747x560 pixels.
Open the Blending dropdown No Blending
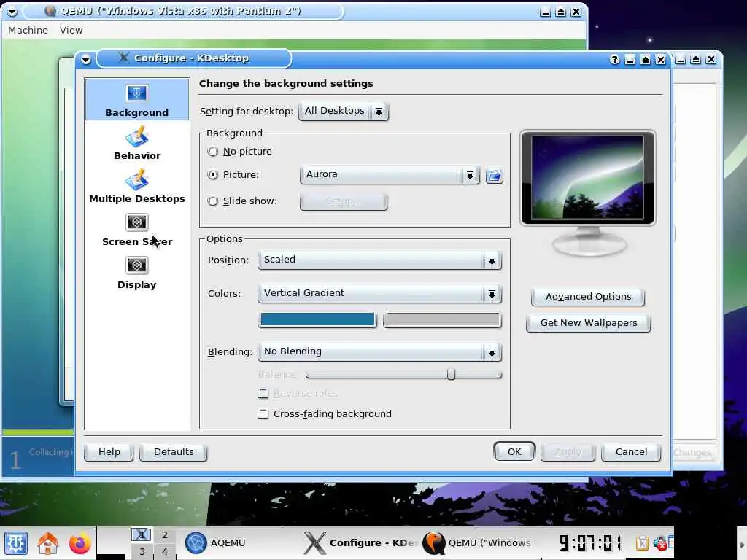(379, 352)
